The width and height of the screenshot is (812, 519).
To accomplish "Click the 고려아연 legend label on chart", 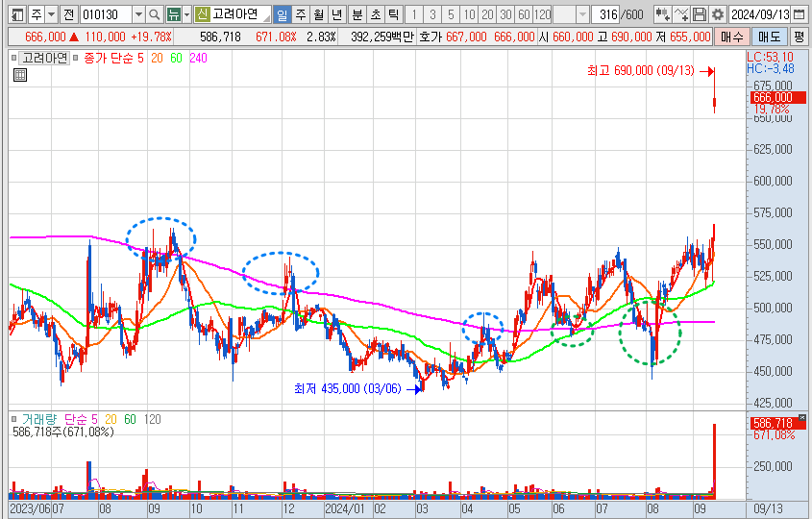I will (44, 58).
